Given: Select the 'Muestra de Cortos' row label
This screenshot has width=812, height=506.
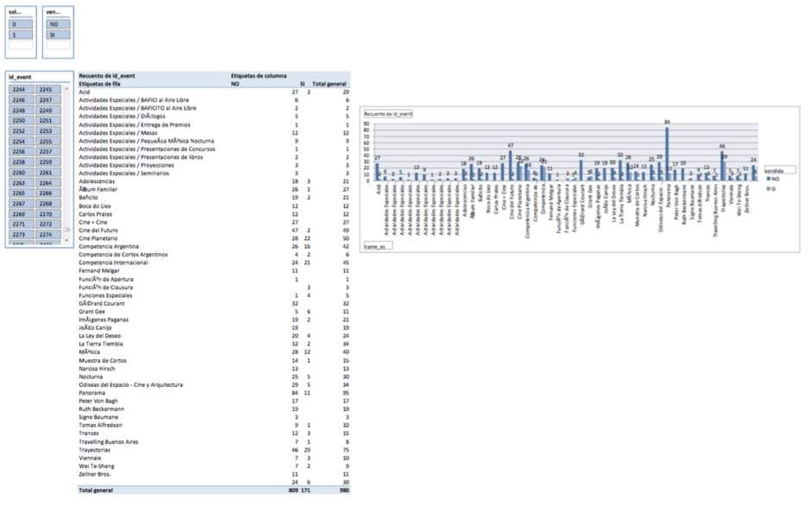Looking at the screenshot, I should coord(103,360).
